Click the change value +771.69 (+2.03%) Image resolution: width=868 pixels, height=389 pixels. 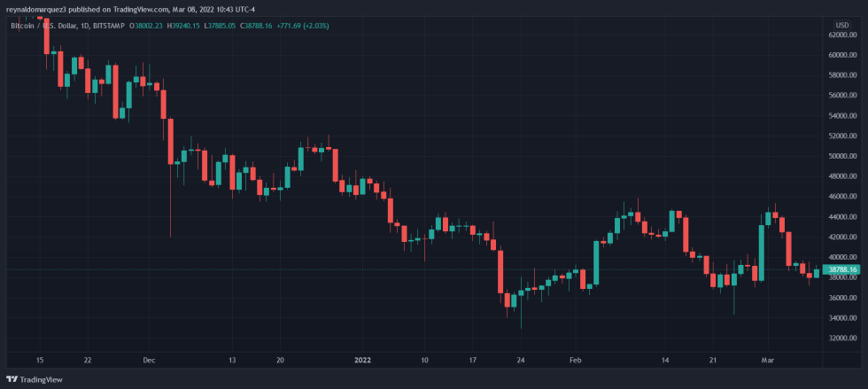click(303, 26)
